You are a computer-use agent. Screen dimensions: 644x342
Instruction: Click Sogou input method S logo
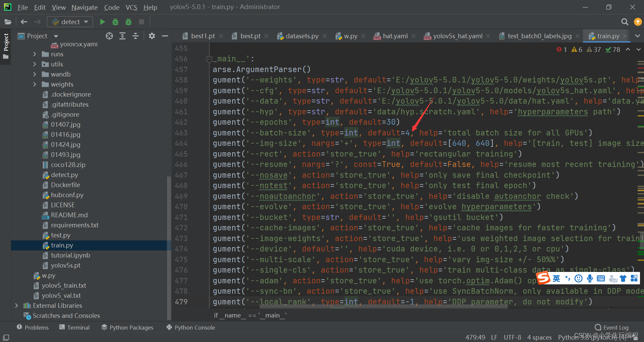543,278
